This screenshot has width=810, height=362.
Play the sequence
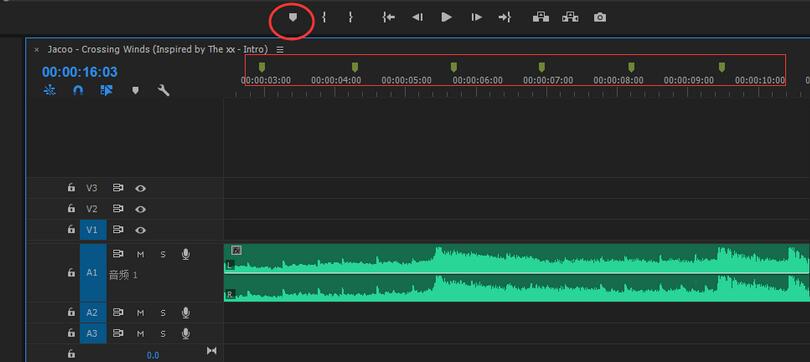pyautogui.click(x=446, y=17)
